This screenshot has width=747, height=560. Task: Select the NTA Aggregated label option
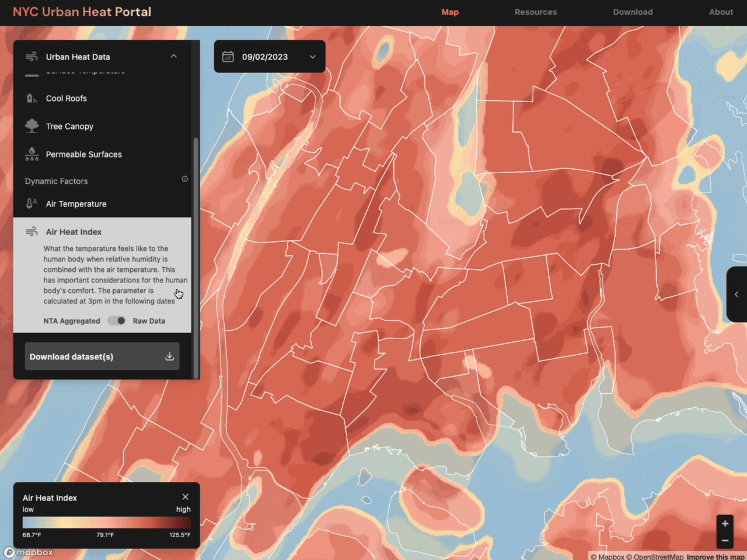coord(72,321)
